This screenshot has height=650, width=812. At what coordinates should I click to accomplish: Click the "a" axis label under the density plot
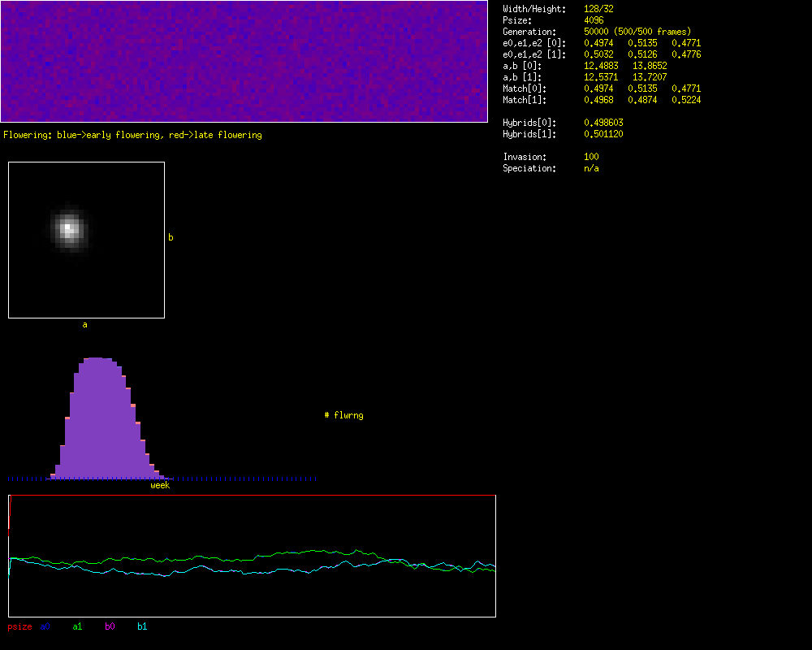[85, 324]
